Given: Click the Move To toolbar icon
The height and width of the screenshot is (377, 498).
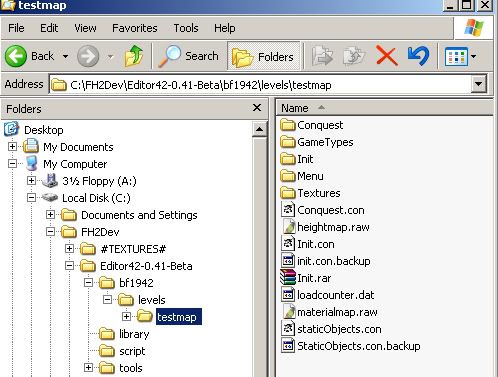Looking at the screenshot, I should (x=322, y=56).
